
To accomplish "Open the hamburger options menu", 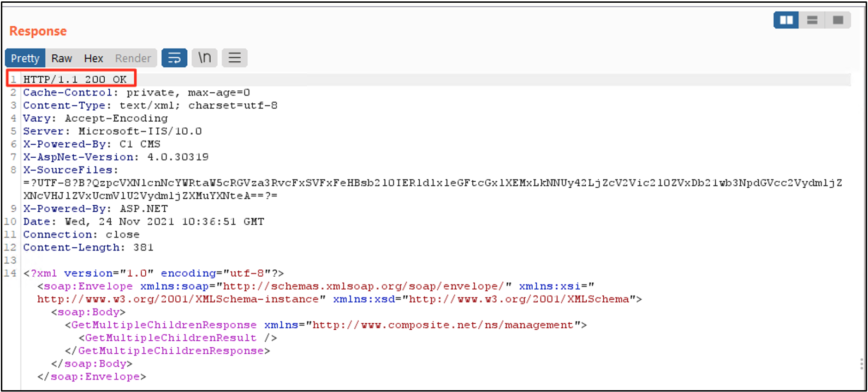I will (x=235, y=58).
